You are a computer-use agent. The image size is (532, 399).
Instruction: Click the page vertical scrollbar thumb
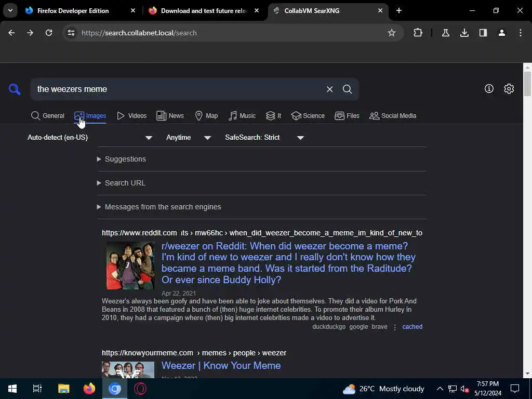(527, 84)
